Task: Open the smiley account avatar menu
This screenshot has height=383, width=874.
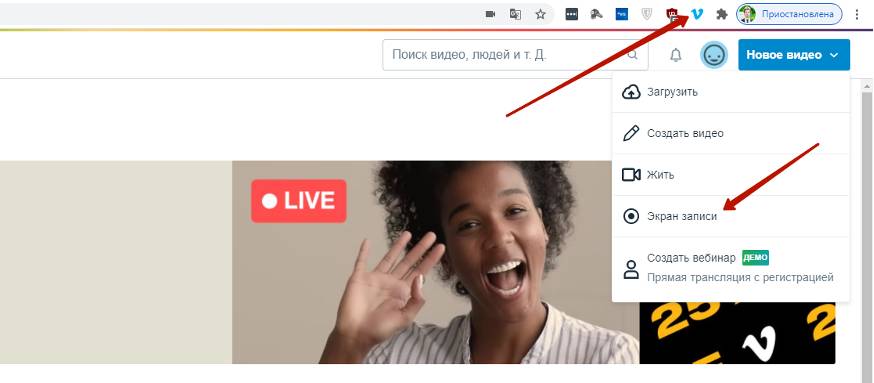Action: pos(713,55)
